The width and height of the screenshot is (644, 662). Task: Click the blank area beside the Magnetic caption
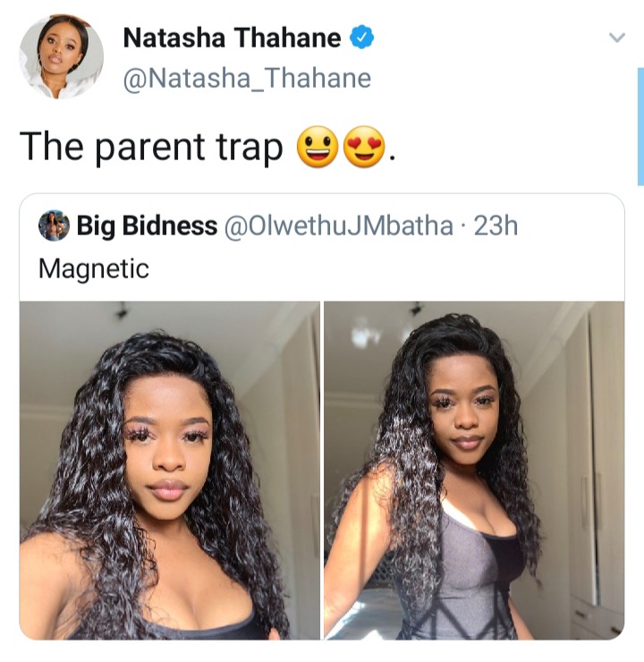tap(386, 268)
